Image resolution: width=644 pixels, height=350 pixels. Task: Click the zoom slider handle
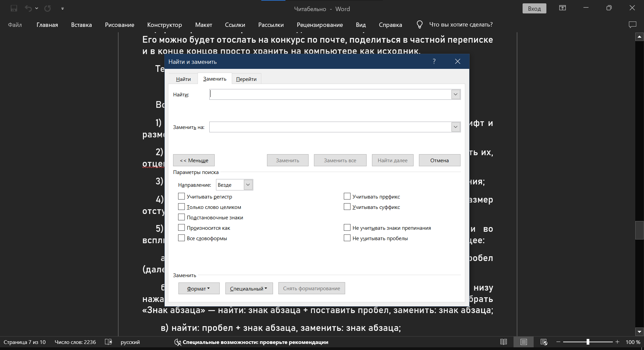[588, 342]
